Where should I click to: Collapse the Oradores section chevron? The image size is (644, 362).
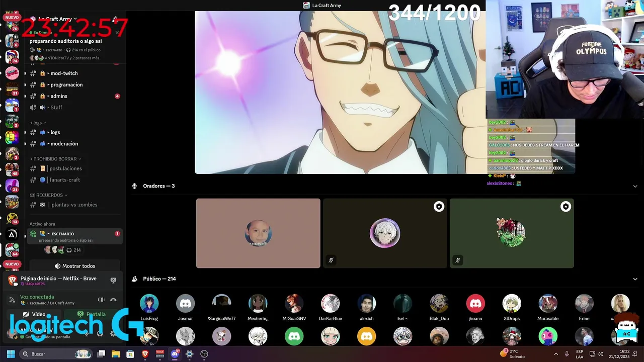coord(635,186)
